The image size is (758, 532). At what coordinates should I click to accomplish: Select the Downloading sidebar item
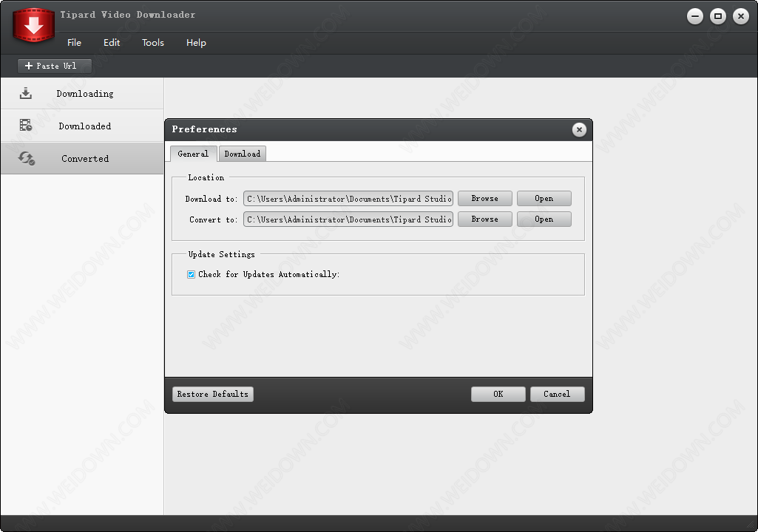tap(82, 93)
